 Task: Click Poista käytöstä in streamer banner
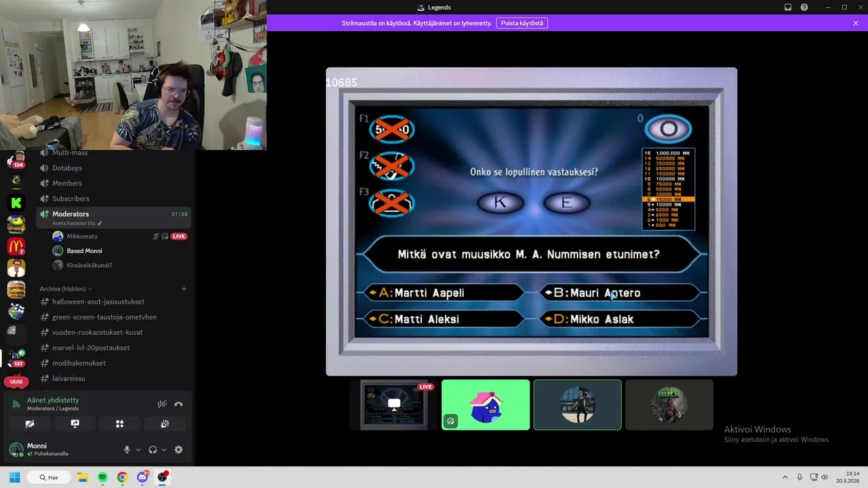coord(522,23)
